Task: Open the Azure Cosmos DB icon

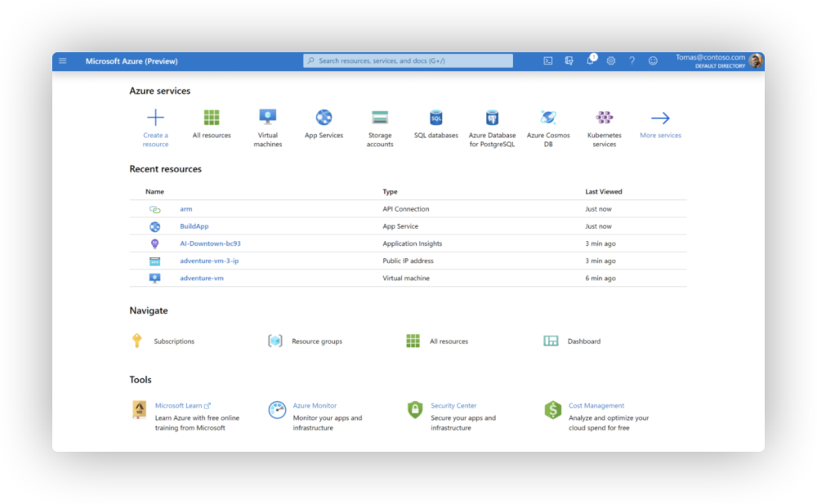Action: [548, 118]
